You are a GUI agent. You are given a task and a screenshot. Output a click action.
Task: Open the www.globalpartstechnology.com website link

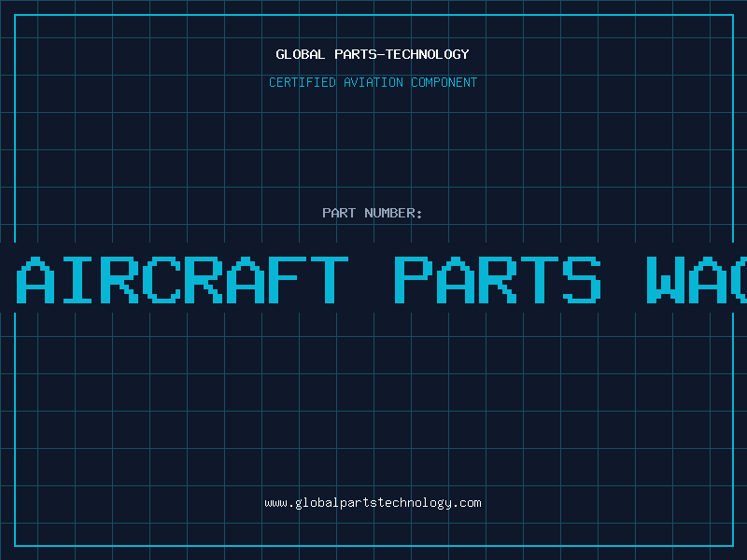(373, 503)
